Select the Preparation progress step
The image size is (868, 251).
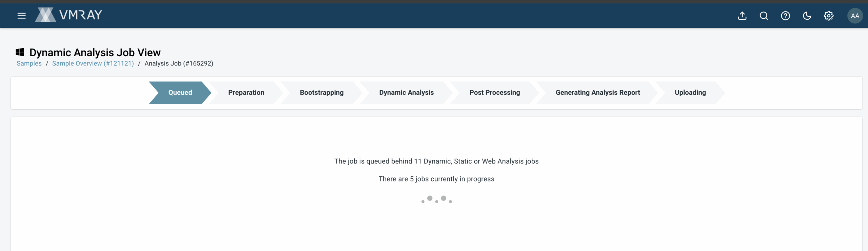coord(246,93)
